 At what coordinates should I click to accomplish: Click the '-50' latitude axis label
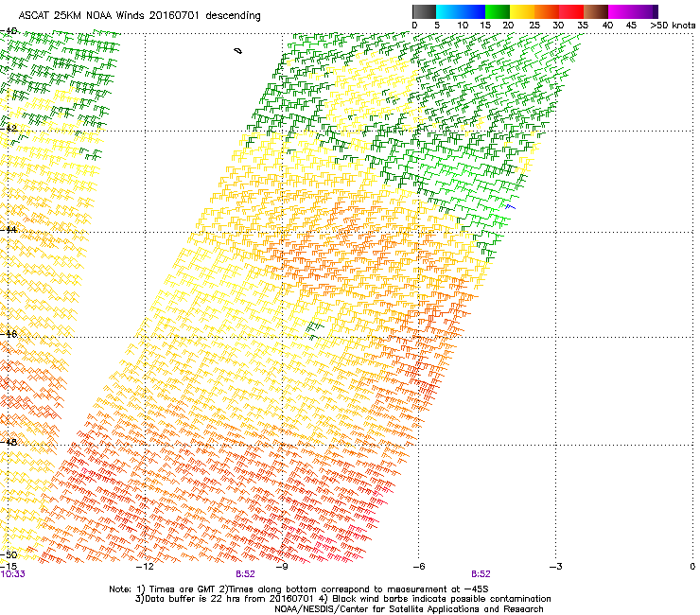coord(9,554)
